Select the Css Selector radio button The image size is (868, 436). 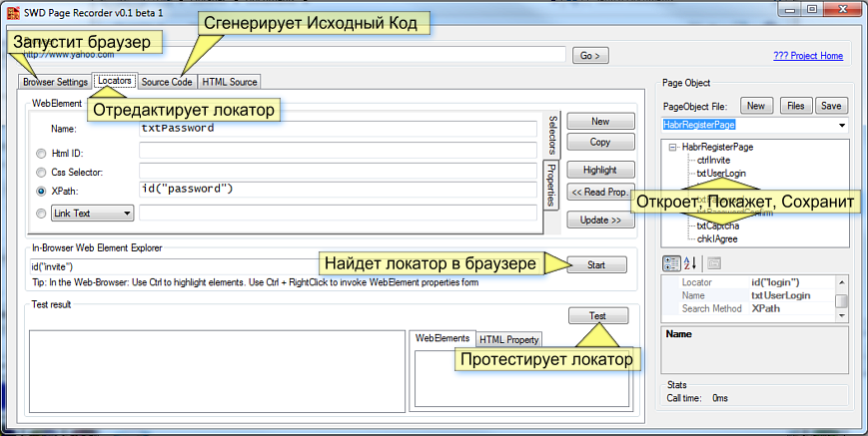coord(41,172)
